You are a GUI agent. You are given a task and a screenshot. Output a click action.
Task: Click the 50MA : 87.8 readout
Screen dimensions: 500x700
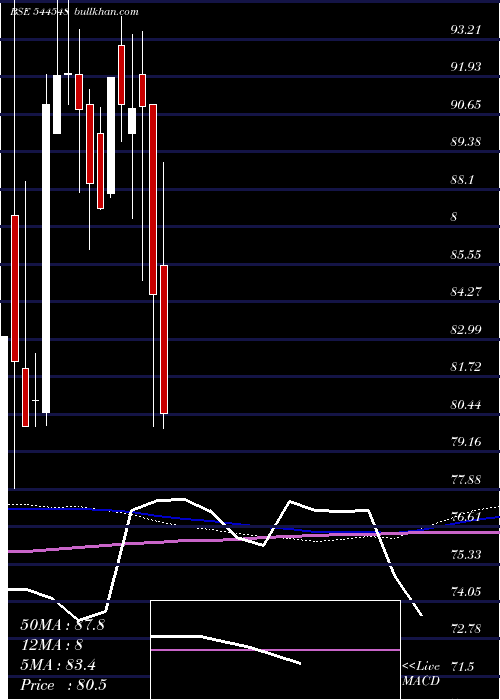pyautogui.click(x=62, y=625)
